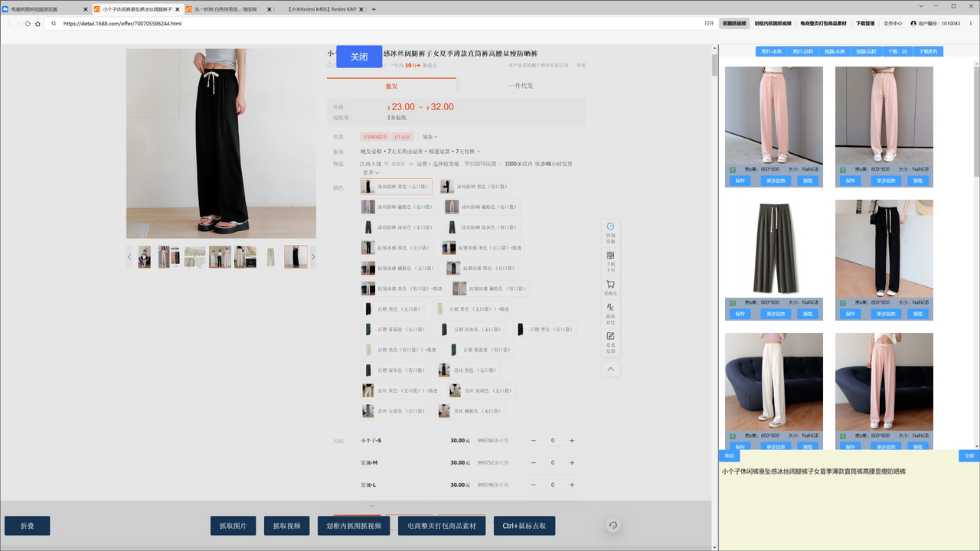This screenshot has height=551, width=980.
Task: Expand more sizes chevron below size list
Action: pos(371,505)
